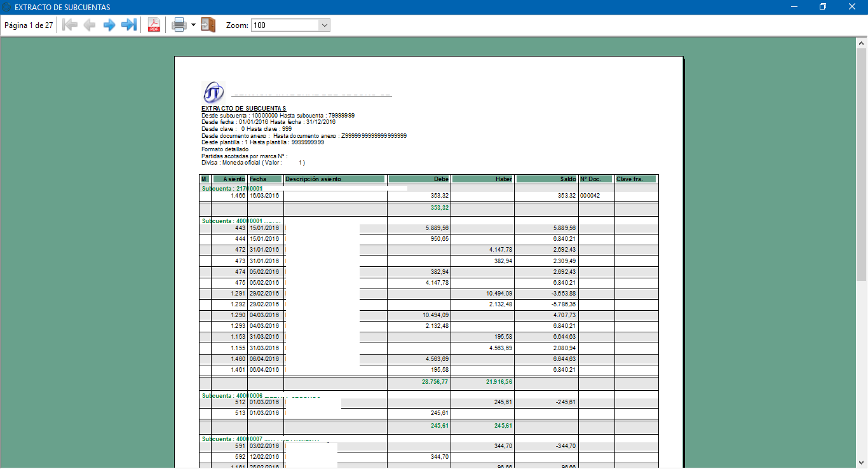
Task: Click the 'Formato detallado' line in the header
Action: pyautogui.click(x=225, y=149)
